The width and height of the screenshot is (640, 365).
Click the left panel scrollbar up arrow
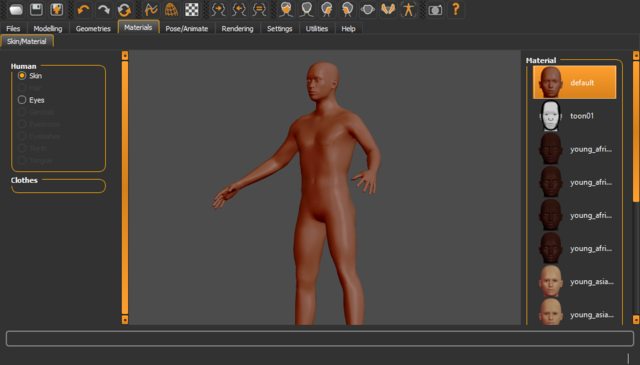(x=125, y=55)
